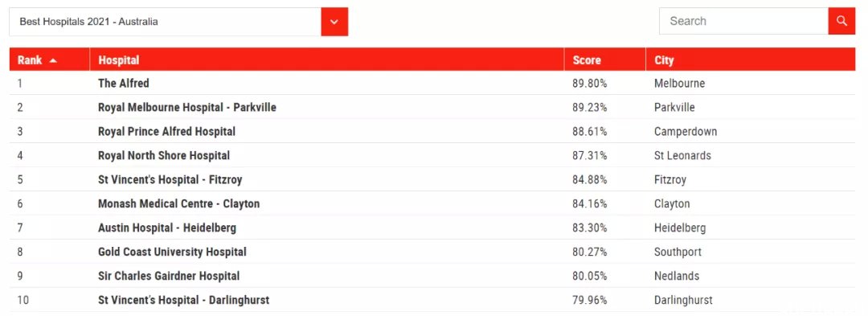The width and height of the screenshot is (868, 316).
Task: Click the 89.80% score of The Alfred
Action: click(x=590, y=84)
